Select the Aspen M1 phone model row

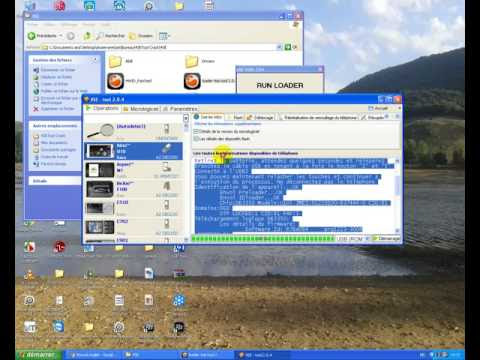(x=133, y=170)
